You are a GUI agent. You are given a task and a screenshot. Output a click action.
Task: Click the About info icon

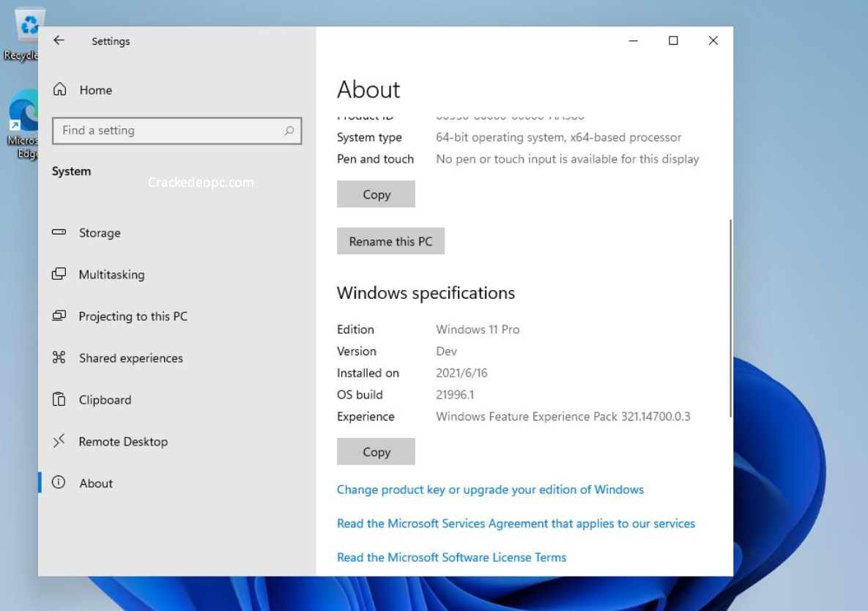coord(59,482)
